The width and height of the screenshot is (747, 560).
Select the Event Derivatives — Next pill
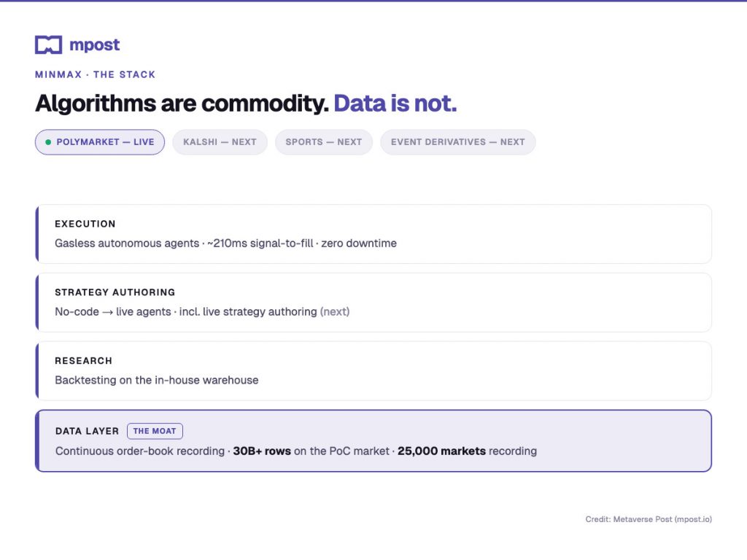[x=458, y=142]
